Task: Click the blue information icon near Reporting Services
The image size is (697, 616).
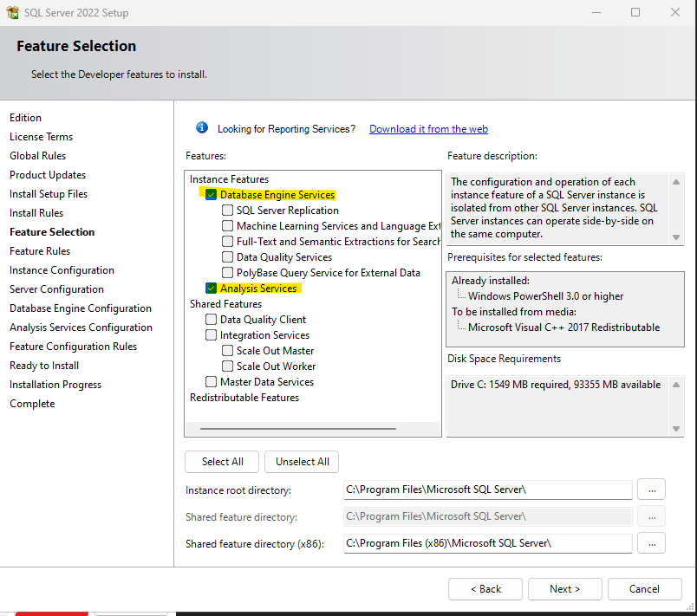Action: [x=202, y=128]
